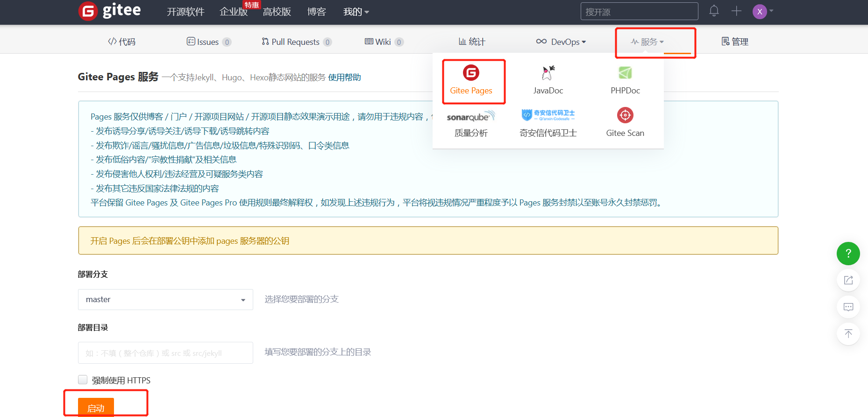This screenshot has height=417, width=868.
Task: Click the floating feedback chat icon
Action: [x=848, y=307]
